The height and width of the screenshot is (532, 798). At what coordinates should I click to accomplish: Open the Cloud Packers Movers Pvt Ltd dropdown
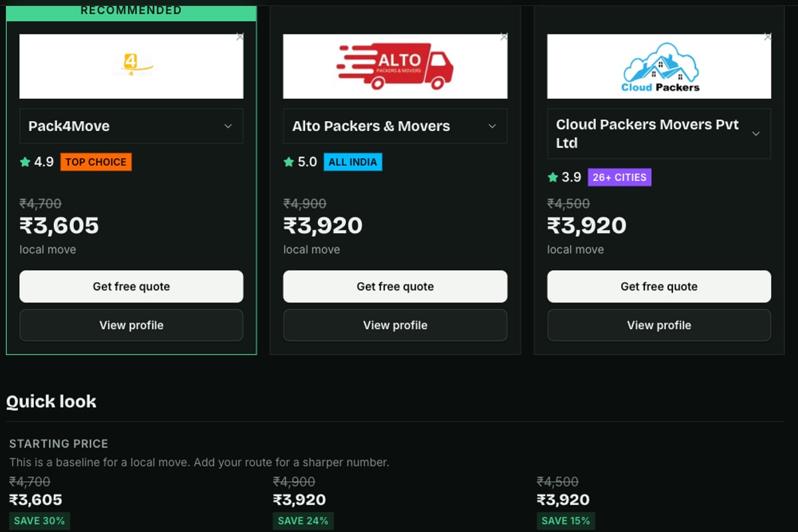click(659, 134)
